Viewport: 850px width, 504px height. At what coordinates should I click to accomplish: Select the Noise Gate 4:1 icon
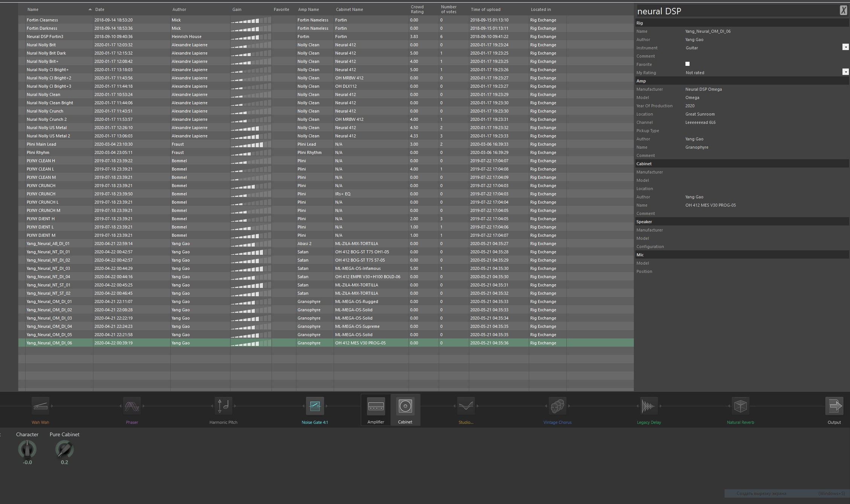pyautogui.click(x=315, y=406)
